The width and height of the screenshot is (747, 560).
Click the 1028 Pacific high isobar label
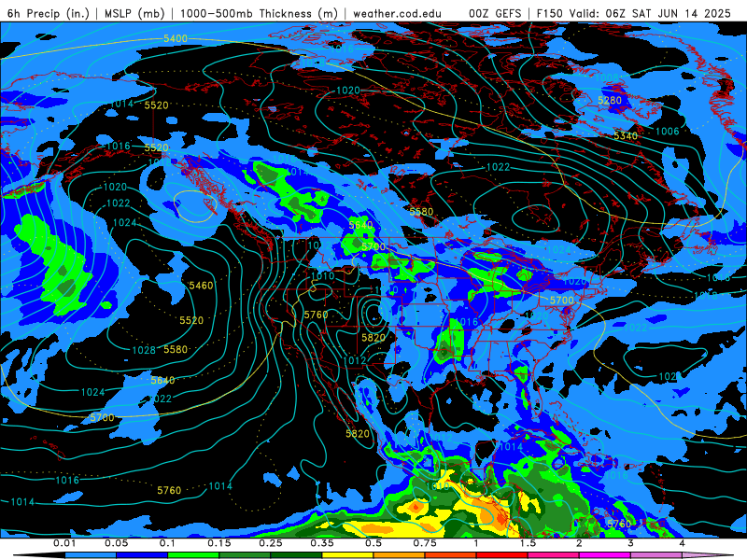pyautogui.click(x=144, y=351)
